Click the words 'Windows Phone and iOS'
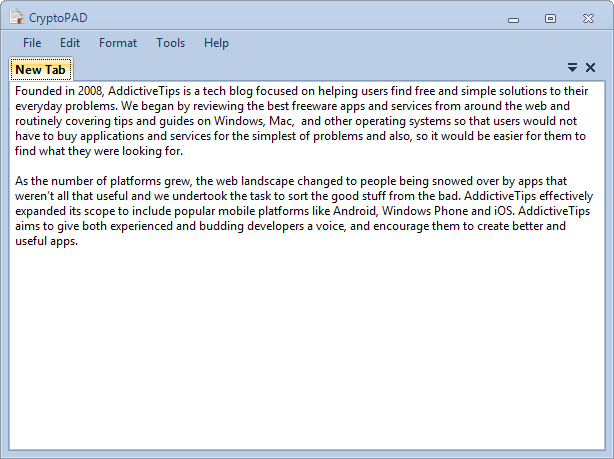The image size is (614, 459). (447, 211)
